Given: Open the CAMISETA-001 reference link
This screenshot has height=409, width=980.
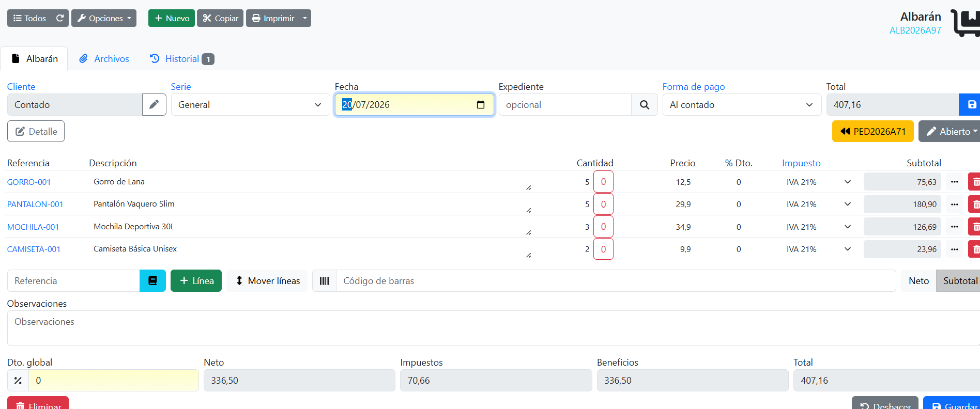Looking at the screenshot, I should (34, 249).
